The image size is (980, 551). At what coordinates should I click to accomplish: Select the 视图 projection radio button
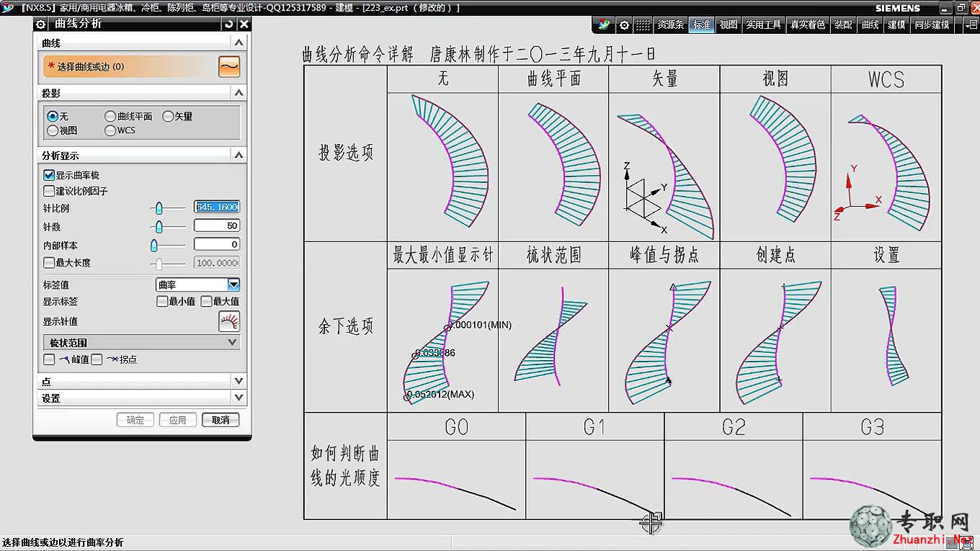53,130
